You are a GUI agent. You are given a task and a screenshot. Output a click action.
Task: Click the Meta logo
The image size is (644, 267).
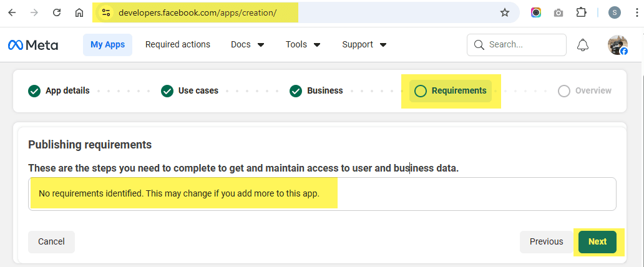point(33,45)
